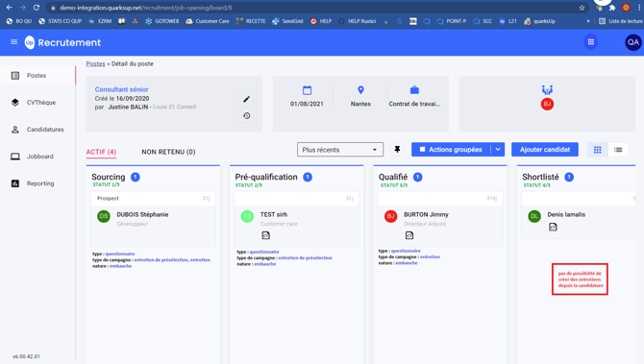Image resolution: width=644 pixels, height=364 pixels.
Task: Click the Qualifié count badge
Action: click(x=418, y=177)
